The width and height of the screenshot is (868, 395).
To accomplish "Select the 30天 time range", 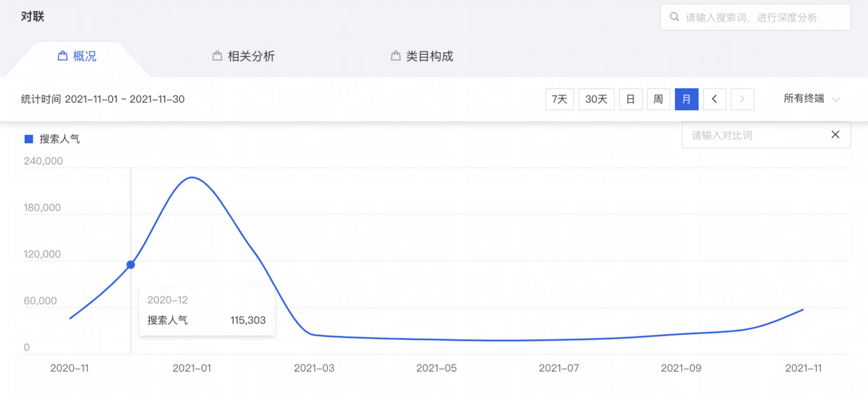I will coord(596,99).
